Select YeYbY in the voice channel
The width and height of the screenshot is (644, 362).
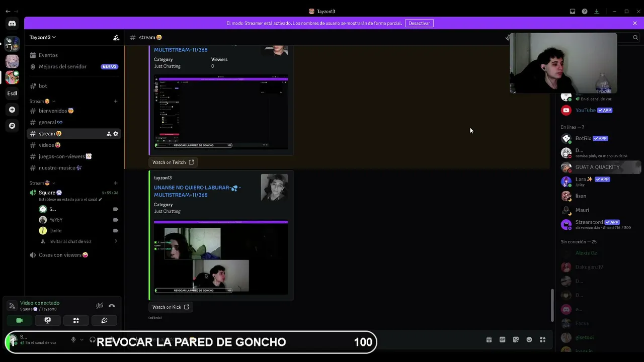click(x=78, y=220)
